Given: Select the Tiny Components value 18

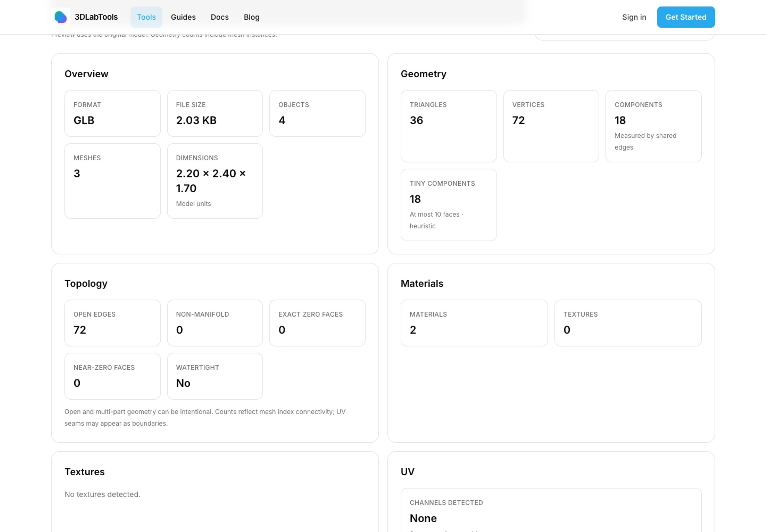Looking at the screenshot, I should tap(415, 199).
